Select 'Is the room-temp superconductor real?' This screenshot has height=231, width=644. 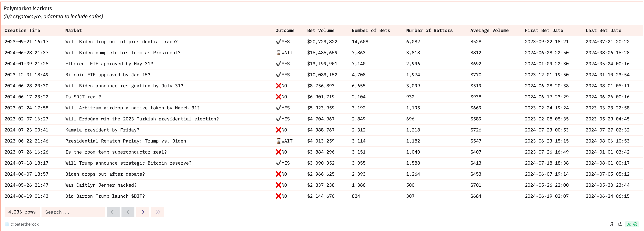pyautogui.click(x=116, y=152)
